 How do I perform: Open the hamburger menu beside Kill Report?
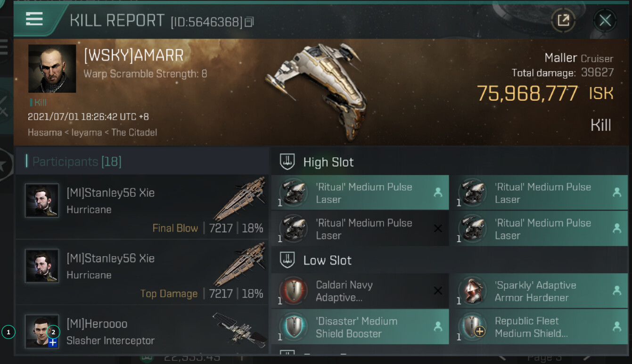tap(34, 19)
